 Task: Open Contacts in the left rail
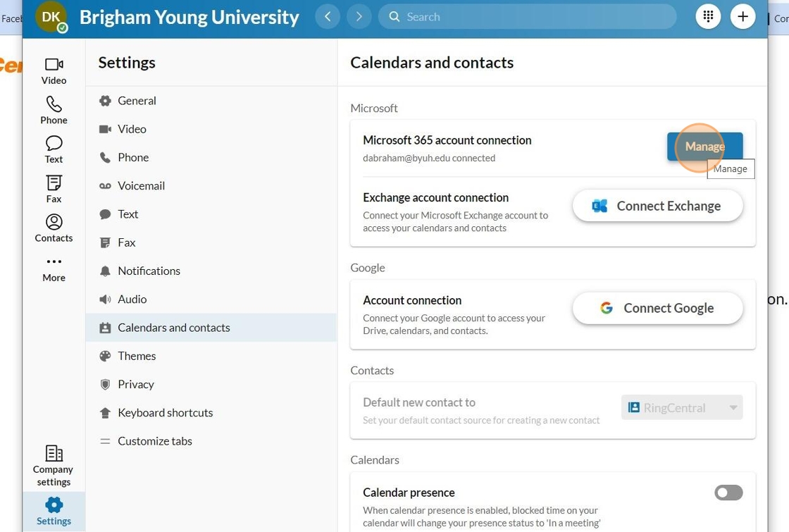coord(54,228)
